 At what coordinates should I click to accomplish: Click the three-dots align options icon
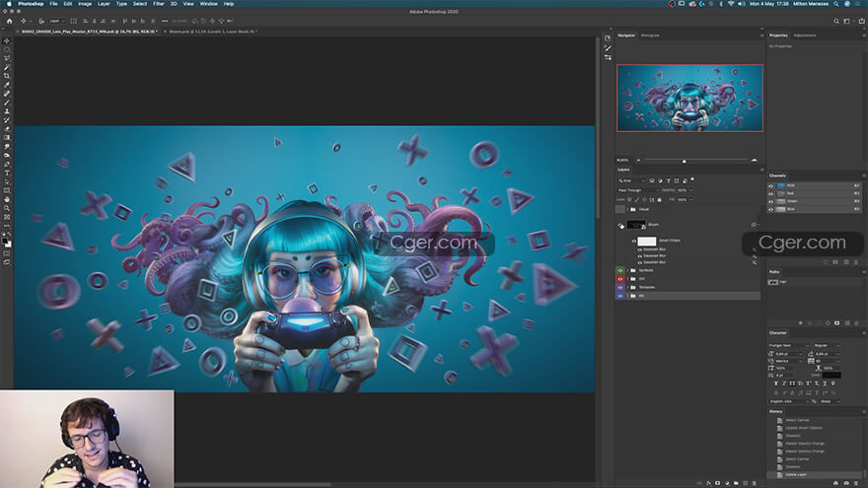click(x=165, y=21)
